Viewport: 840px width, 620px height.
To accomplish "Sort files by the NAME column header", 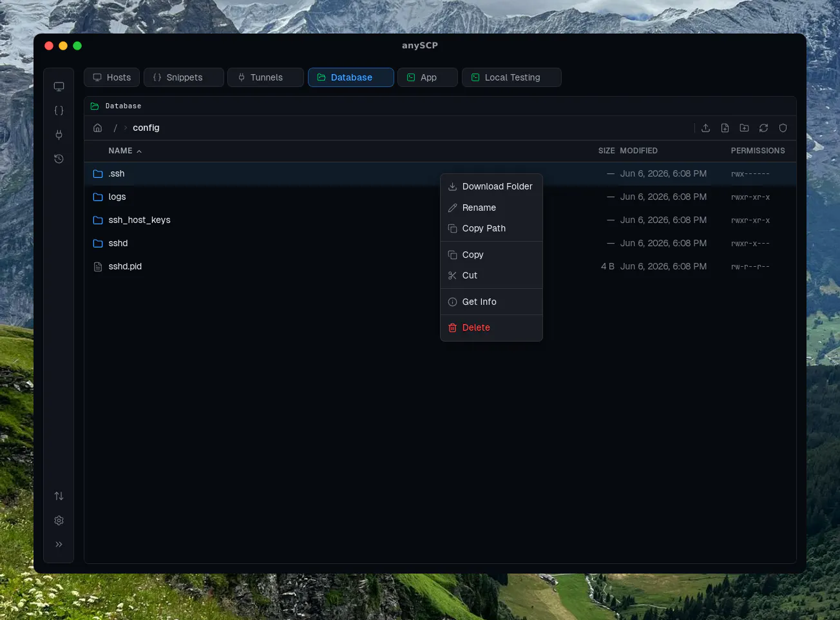I will click(120, 151).
